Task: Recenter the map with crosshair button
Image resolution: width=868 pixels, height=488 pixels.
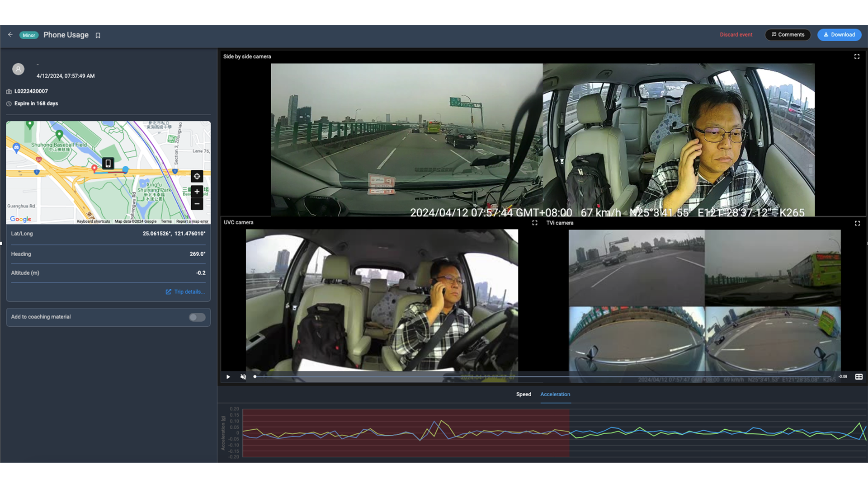Action: (197, 176)
